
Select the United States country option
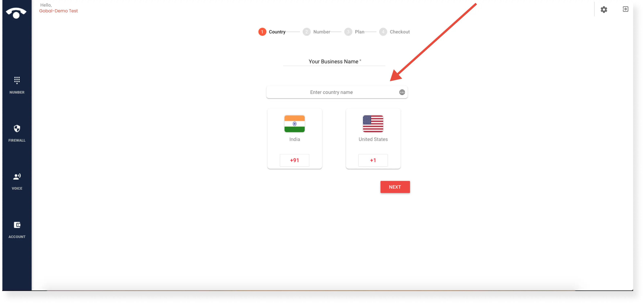tap(373, 139)
